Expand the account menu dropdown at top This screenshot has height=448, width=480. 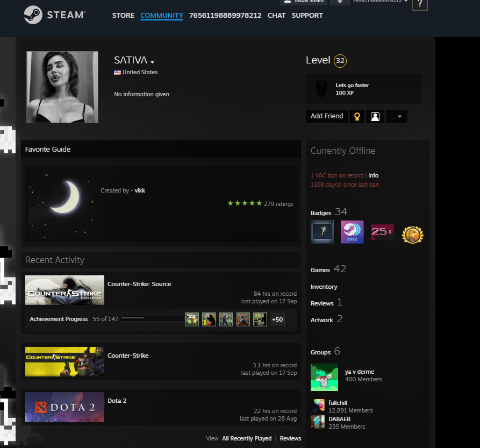406,1
